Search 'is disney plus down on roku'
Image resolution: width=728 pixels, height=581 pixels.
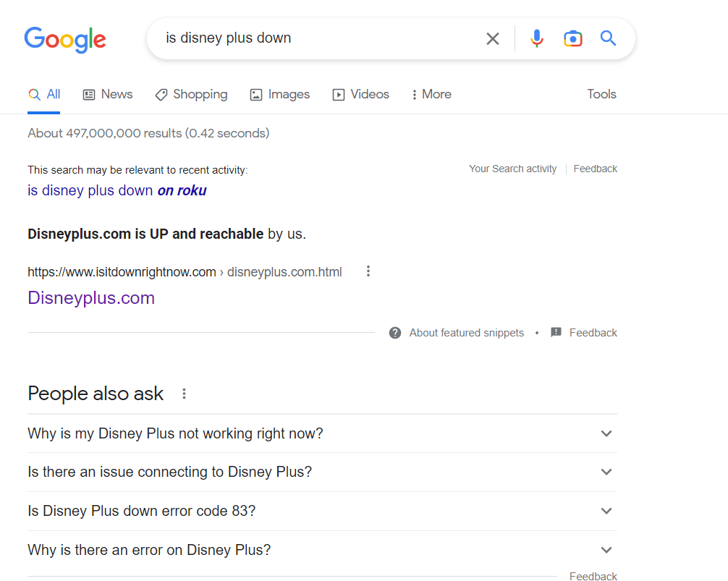tap(117, 191)
